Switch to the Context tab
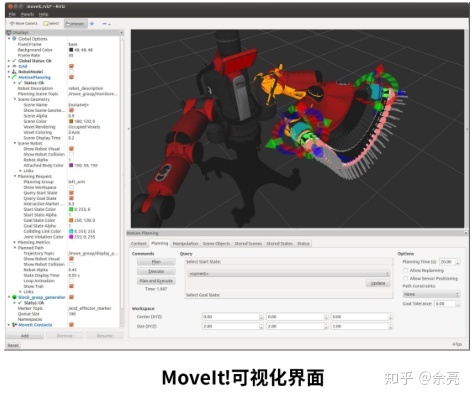 [139, 244]
